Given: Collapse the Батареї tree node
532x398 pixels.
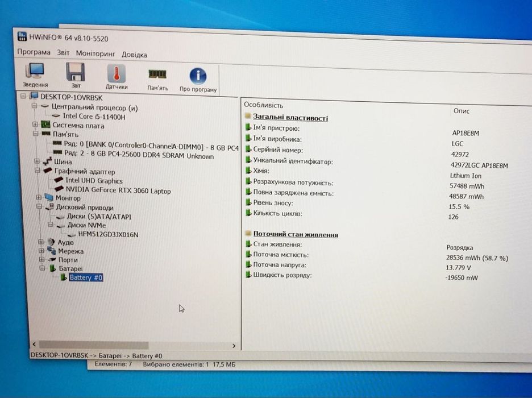Looking at the screenshot, I should click(x=42, y=268).
